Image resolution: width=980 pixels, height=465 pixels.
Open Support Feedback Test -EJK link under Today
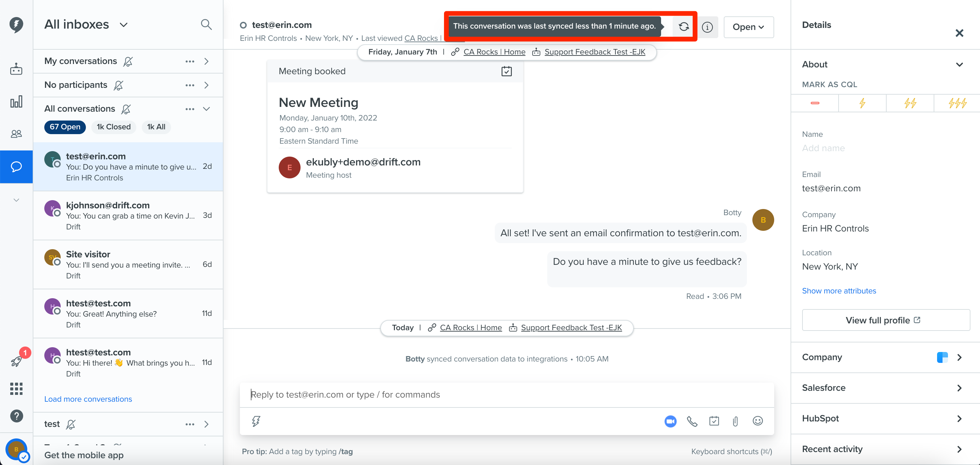(x=571, y=327)
